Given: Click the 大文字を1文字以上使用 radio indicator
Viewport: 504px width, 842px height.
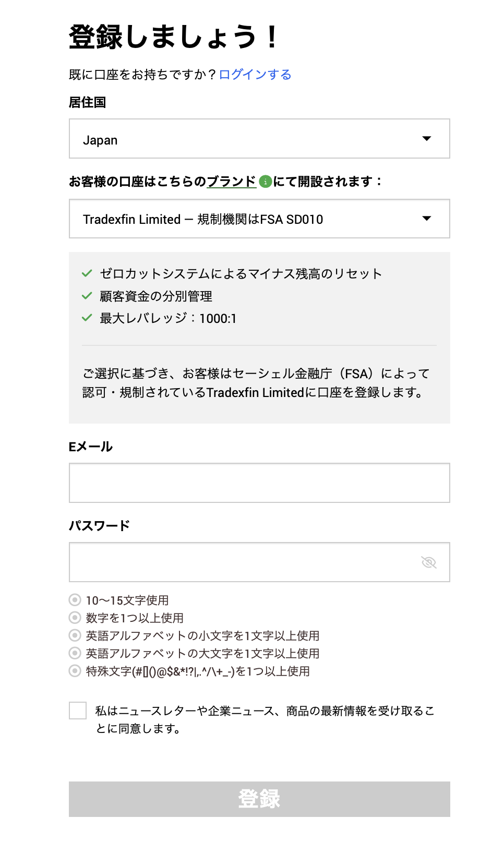Looking at the screenshot, I should click(75, 653).
